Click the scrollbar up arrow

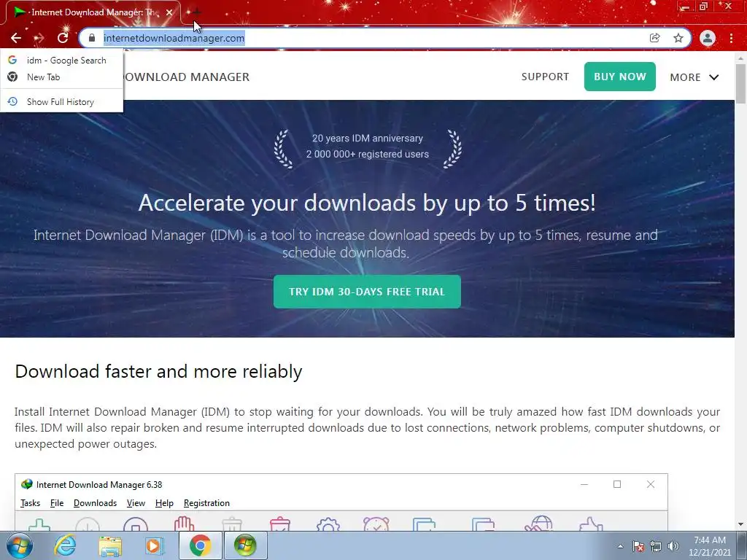[x=741, y=58]
